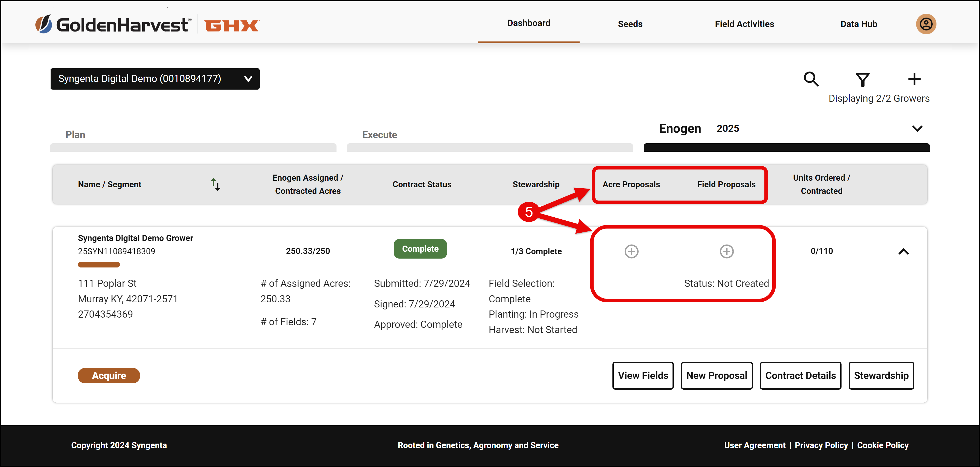Open the 250.33/250 assigned acres value
This screenshot has height=467, width=980.
point(308,251)
